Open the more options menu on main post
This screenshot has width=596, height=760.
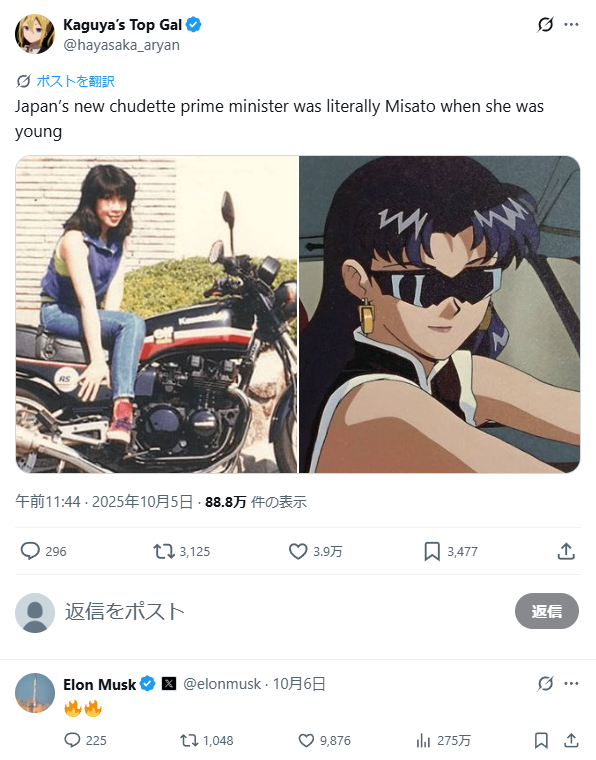(x=571, y=24)
